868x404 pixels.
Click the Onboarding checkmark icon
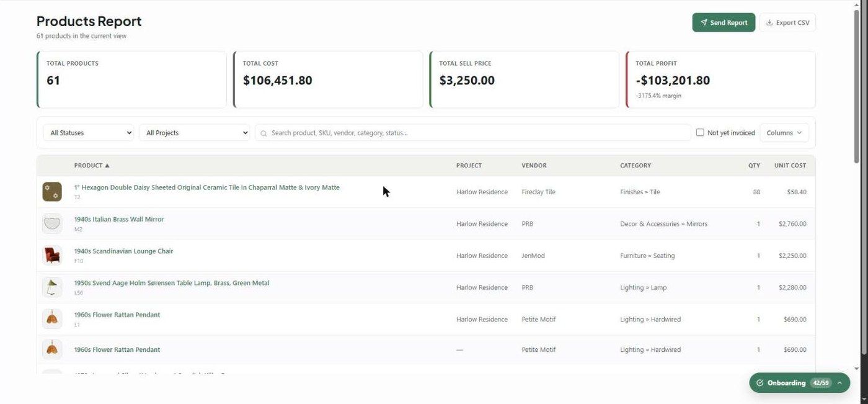click(760, 383)
